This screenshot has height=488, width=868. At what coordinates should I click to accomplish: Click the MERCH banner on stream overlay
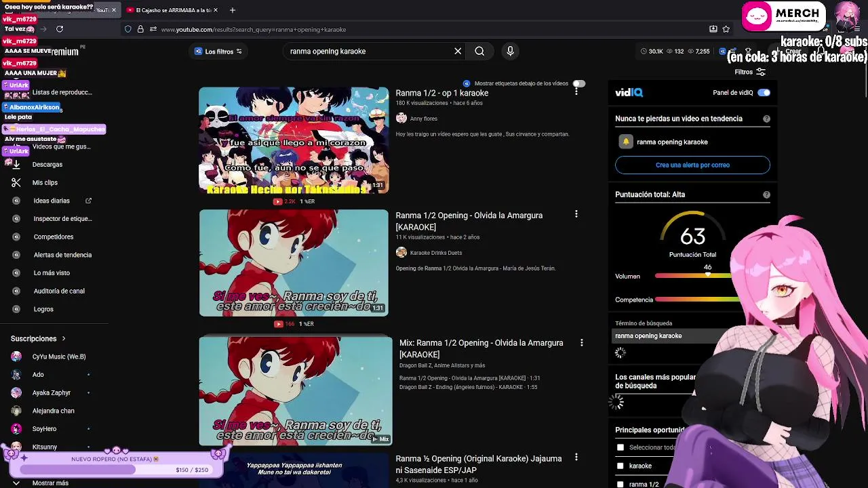click(783, 16)
